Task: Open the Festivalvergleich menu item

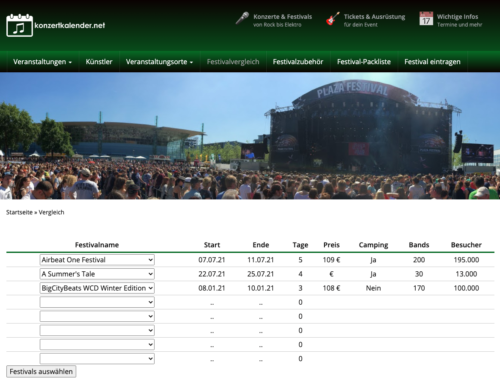Action: point(233,62)
